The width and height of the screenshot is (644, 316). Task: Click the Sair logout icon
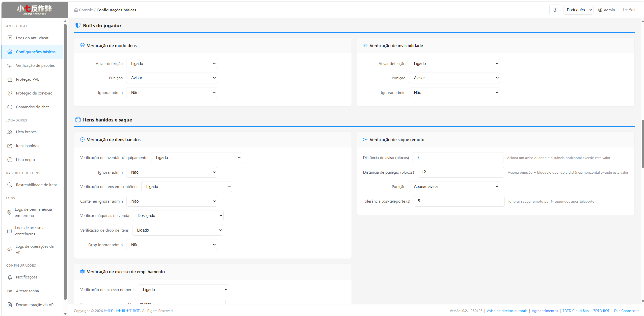click(625, 10)
